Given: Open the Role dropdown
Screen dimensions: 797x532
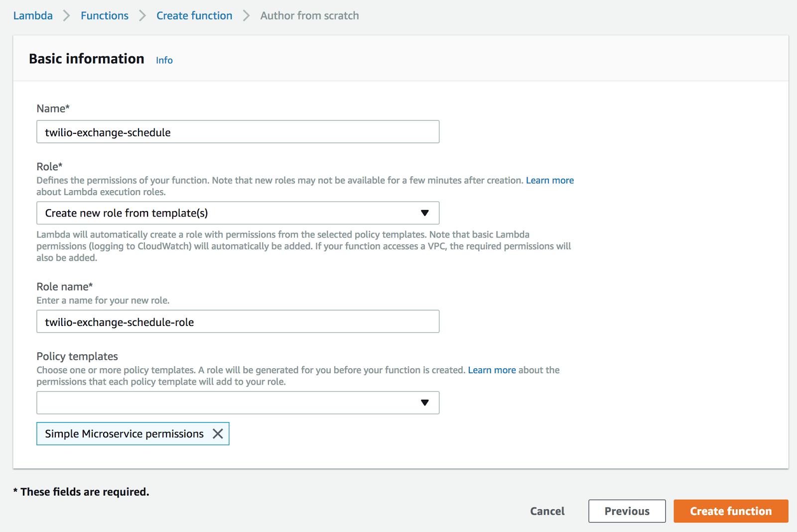Looking at the screenshot, I should coord(238,213).
